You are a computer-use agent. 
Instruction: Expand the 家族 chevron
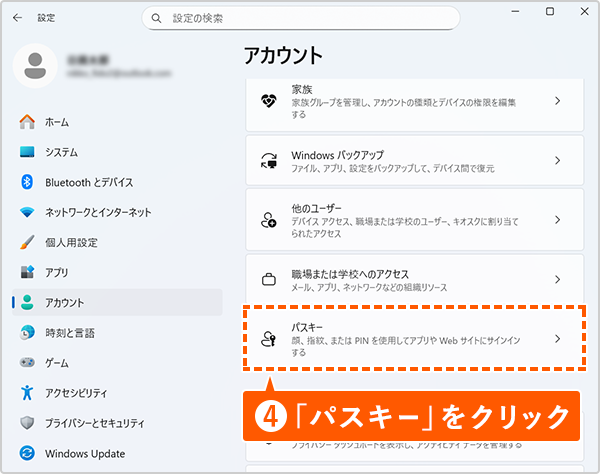click(557, 101)
